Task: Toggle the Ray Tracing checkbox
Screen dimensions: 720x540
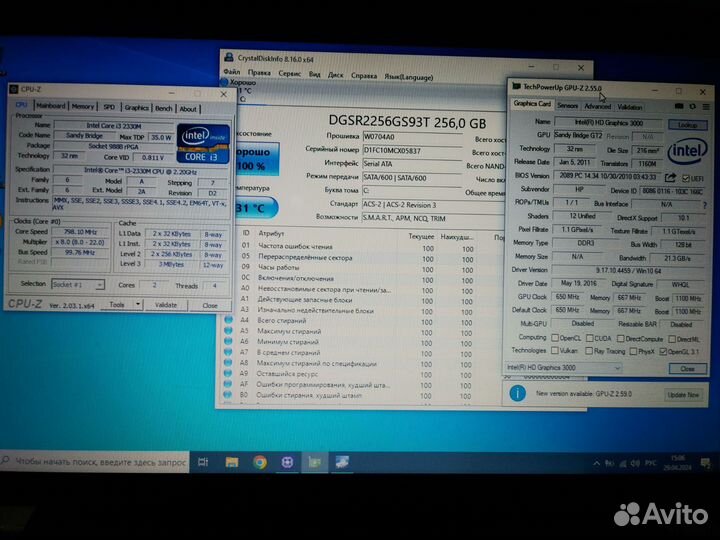Action: tap(589, 351)
